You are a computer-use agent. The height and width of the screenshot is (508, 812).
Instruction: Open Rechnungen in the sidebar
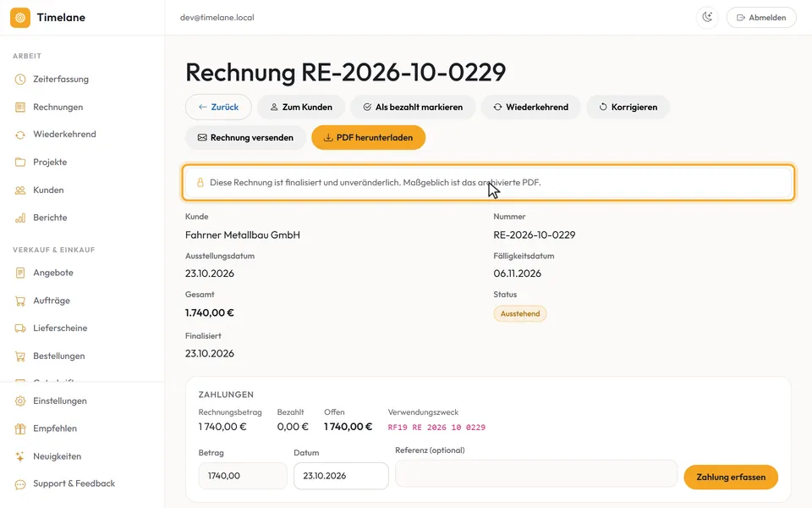(x=58, y=108)
